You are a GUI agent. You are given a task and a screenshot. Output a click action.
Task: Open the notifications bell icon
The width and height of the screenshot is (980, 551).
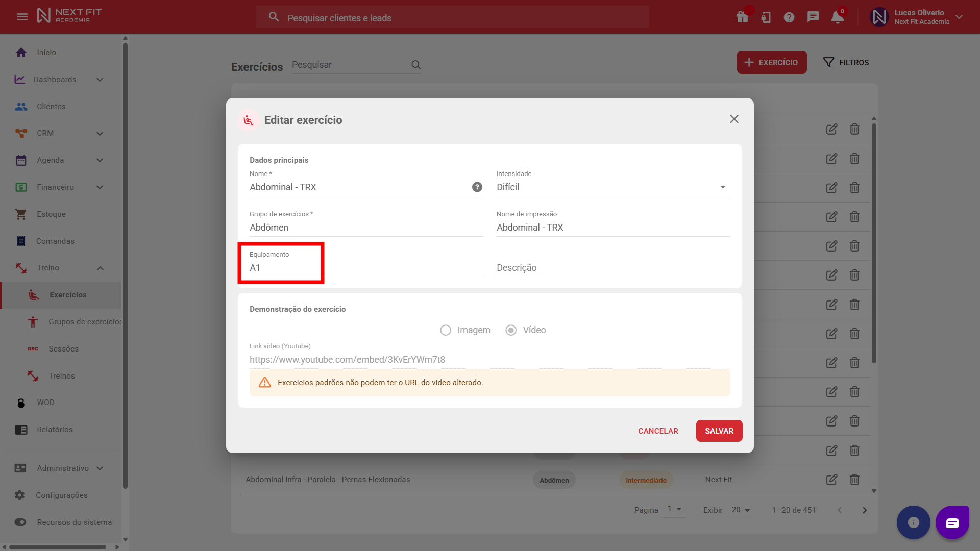[837, 17]
